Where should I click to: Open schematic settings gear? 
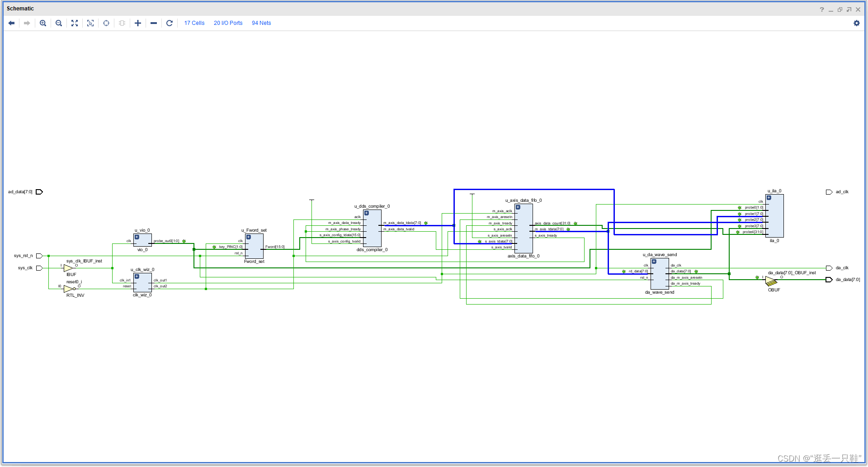coord(857,23)
